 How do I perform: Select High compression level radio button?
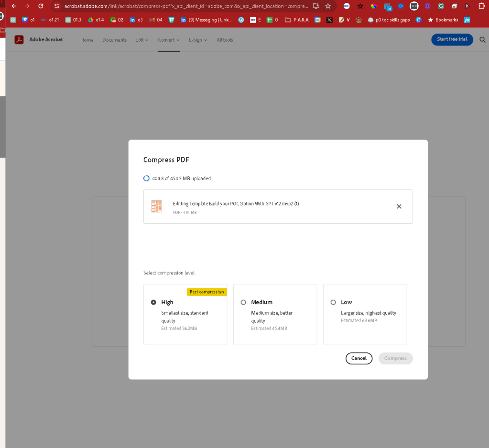point(153,302)
